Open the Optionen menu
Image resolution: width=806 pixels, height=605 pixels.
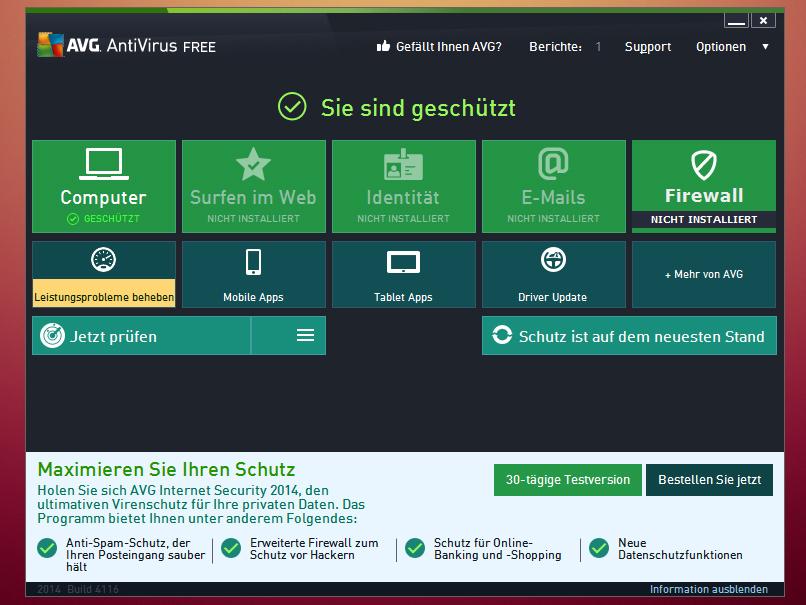click(x=721, y=47)
